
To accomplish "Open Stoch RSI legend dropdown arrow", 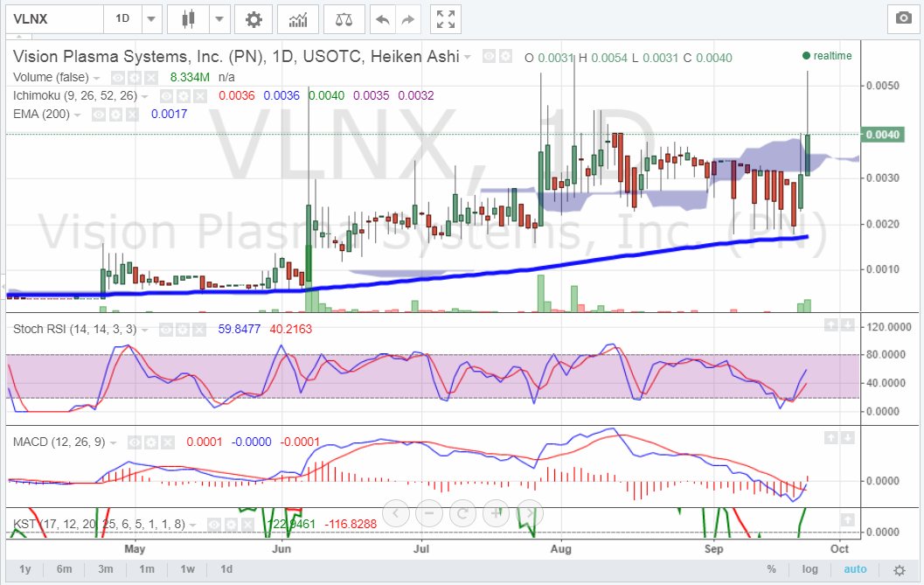I will (144, 330).
